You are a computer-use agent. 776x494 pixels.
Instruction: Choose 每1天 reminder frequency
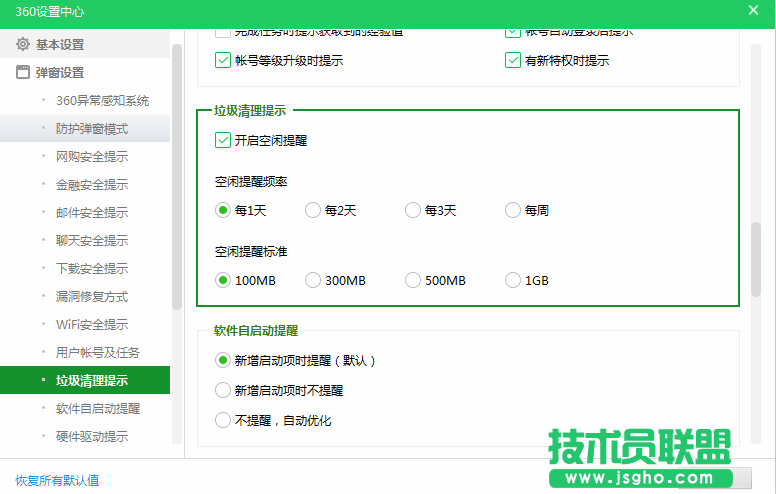pos(223,210)
